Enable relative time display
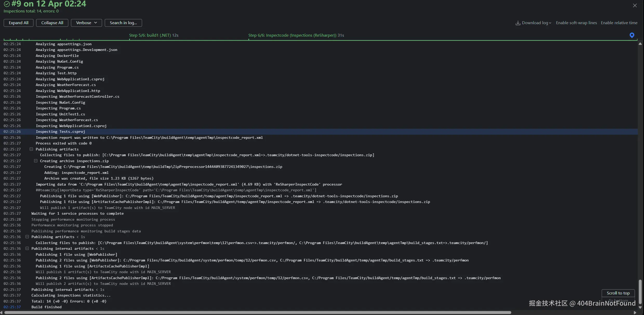This screenshot has height=315, width=644. [x=619, y=23]
